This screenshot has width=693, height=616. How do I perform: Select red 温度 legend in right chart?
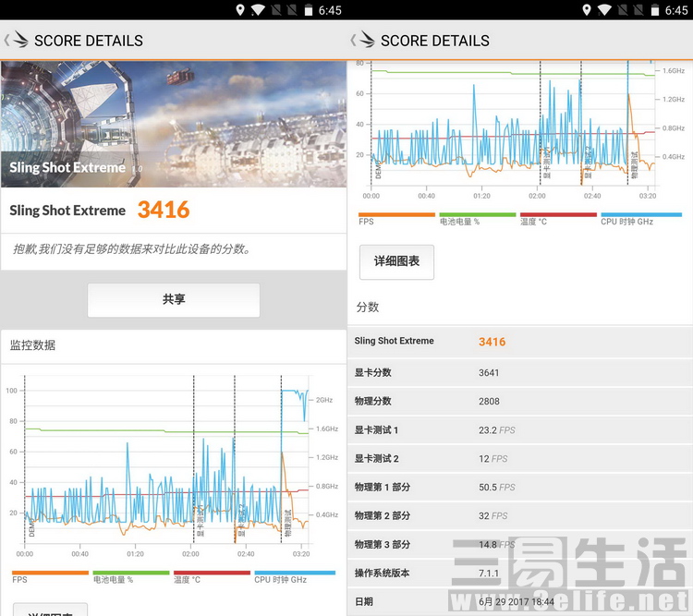558,216
